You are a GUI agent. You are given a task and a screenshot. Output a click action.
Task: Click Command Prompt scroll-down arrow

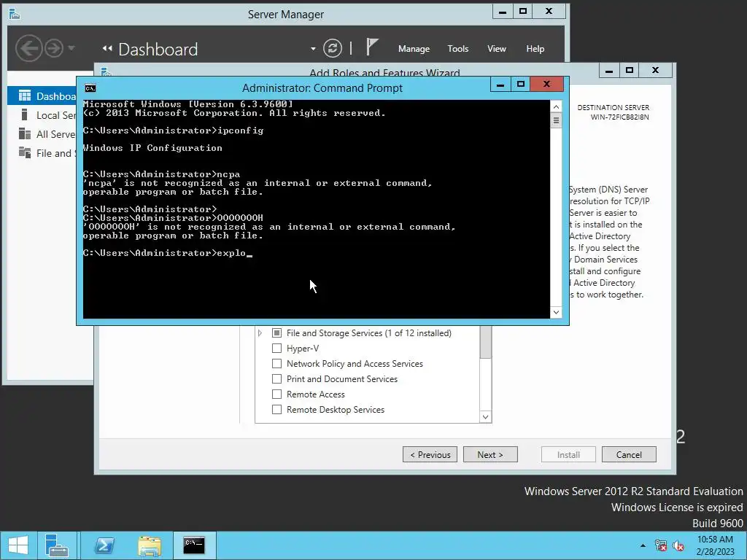[556, 312]
